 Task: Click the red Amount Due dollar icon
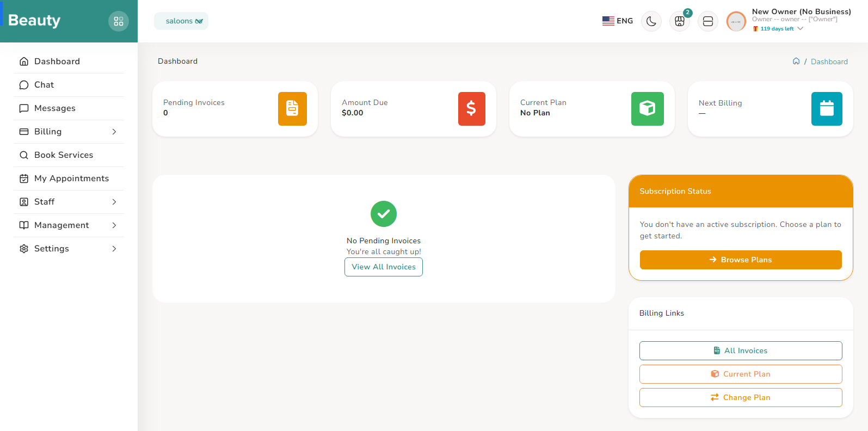click(471, 109)
